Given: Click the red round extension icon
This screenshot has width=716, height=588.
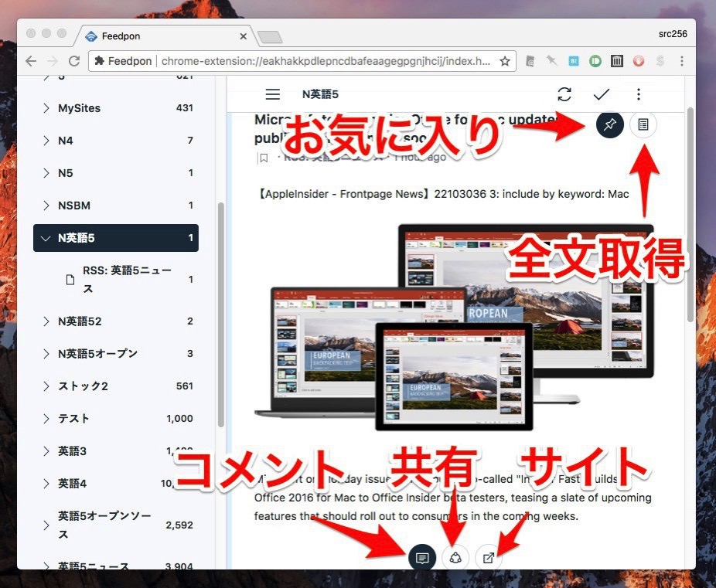Looking at the screenshot, I should [x=639, y=61].
